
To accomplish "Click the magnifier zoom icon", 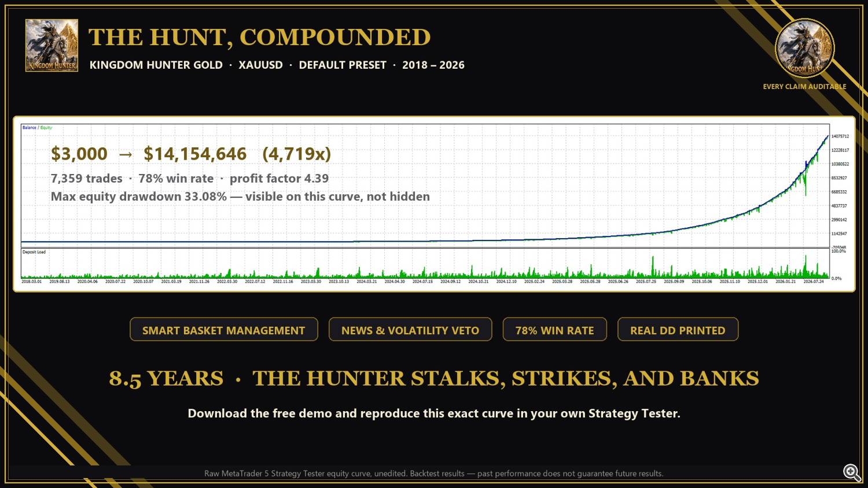I will [x=852, y=472].
